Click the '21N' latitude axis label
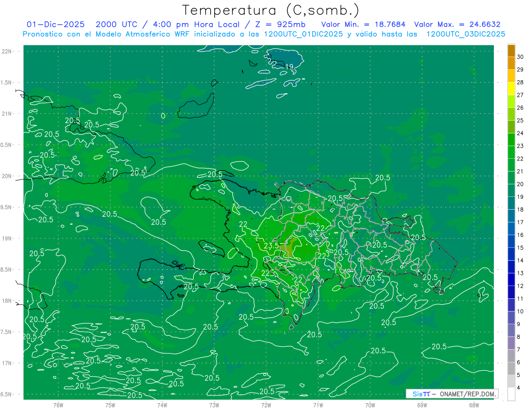The height and width of the screenshot is (411, 532). click(x=7, y=114)
